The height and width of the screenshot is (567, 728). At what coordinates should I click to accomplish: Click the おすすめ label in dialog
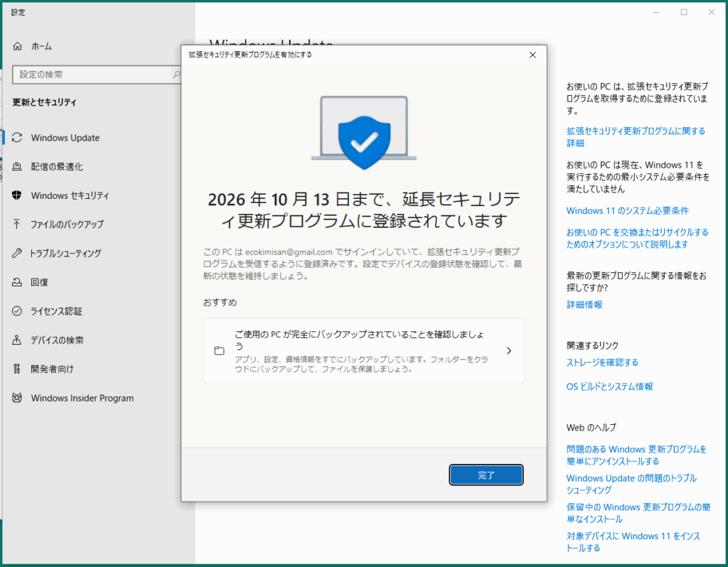point(220,303)
